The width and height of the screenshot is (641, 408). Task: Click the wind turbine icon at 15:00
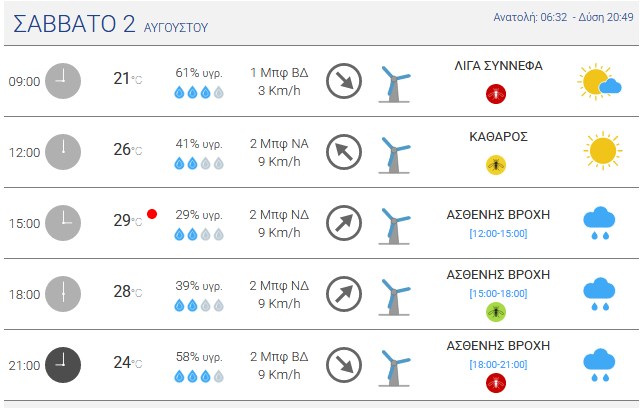pyautogui.click(x=394, y=226)
